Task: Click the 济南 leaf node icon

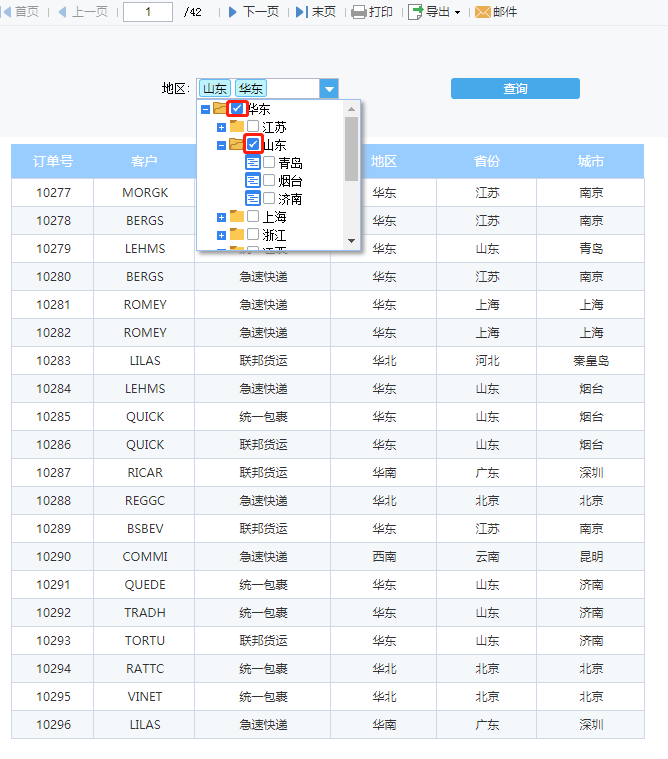Action: pyautogui.click(x=253, y=198)
